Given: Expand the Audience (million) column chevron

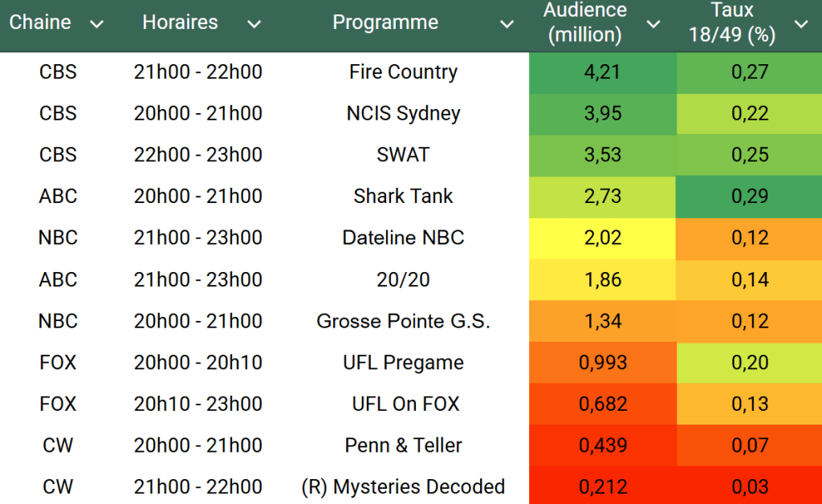Looking at the screenshot, I should [653, 24].
